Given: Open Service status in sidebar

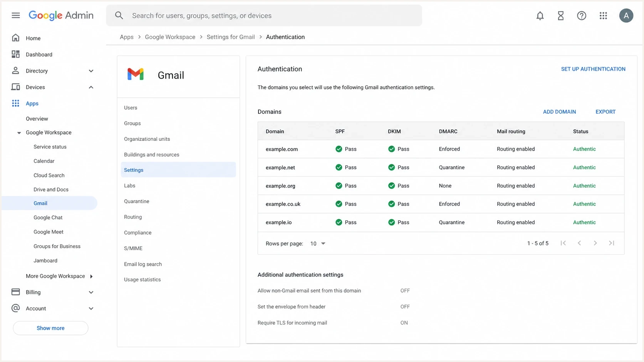Looking at the screenshot, I should (50, 147).
